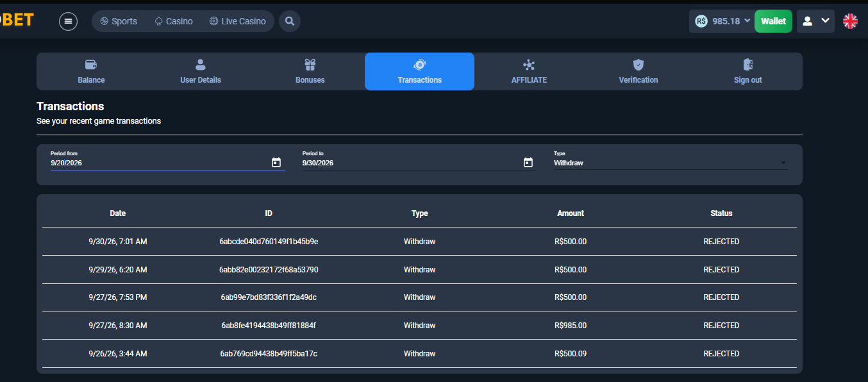Switch to the Balance tab
The width and height of the screenshot is (868, 382).
click(x=91, y=71)
